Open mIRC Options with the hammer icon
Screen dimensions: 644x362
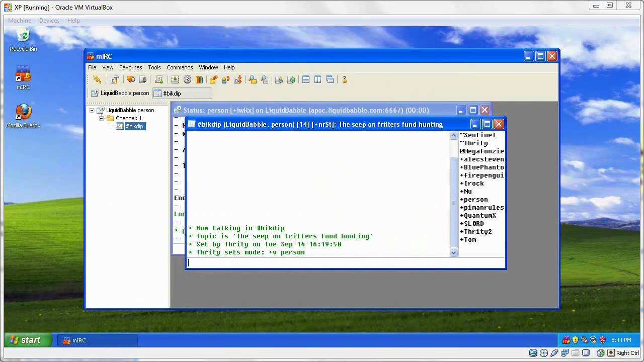[x=115, y=79]
